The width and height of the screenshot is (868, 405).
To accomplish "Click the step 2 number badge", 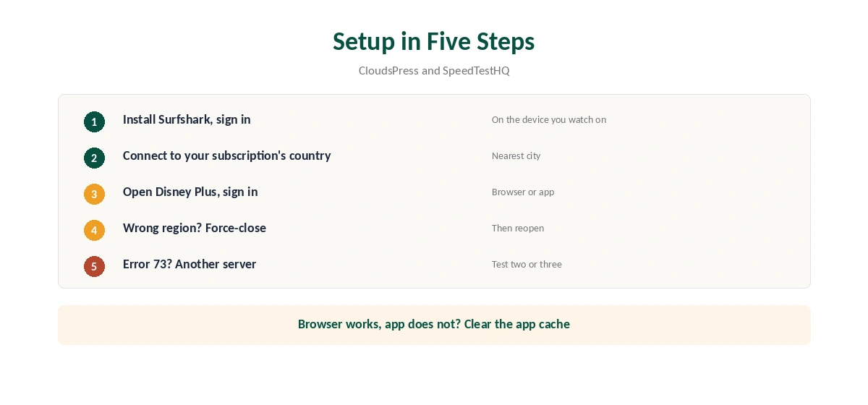I will (94, 158).
